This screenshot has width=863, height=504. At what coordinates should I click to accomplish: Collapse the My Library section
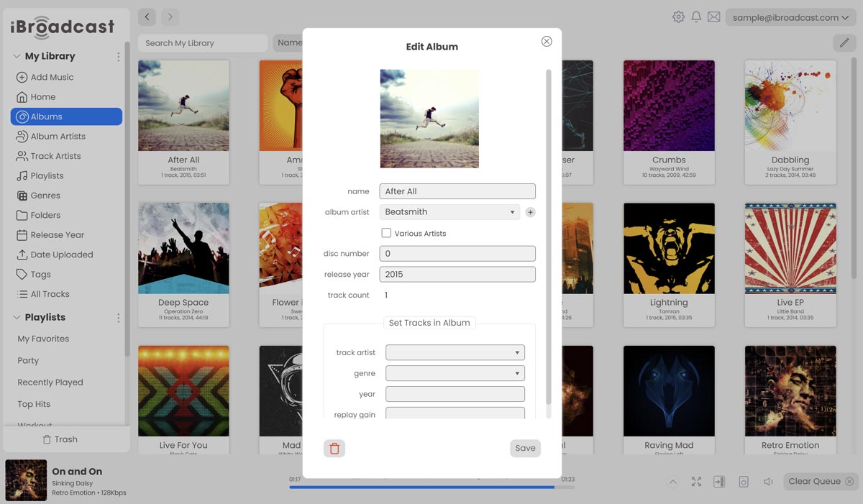(17, 56)
